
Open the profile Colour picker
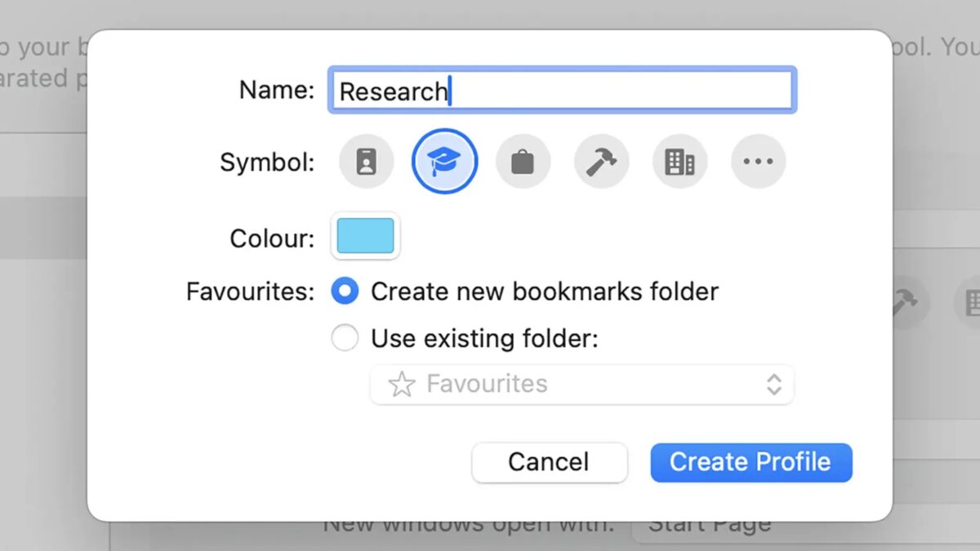[x=364, y=236]
